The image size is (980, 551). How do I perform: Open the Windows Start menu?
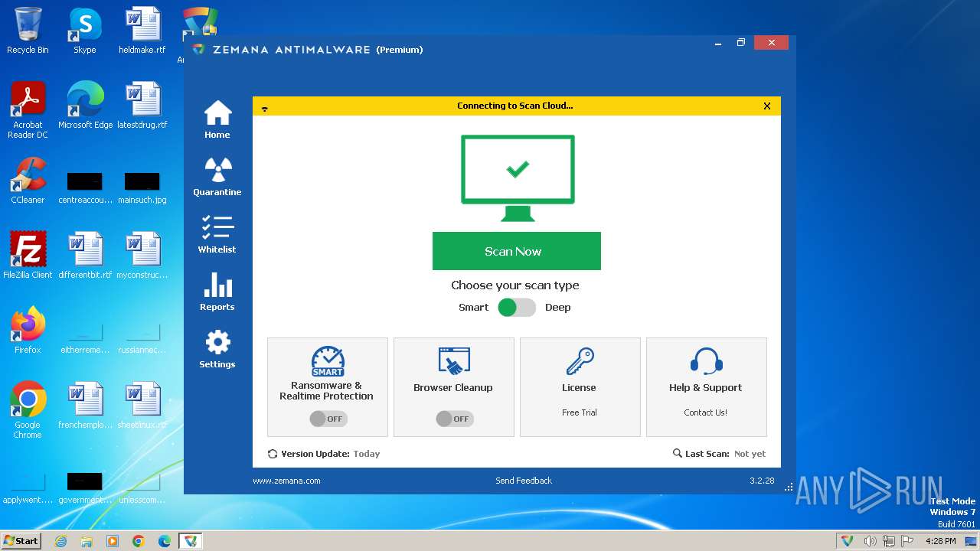(x=21, y=541)
